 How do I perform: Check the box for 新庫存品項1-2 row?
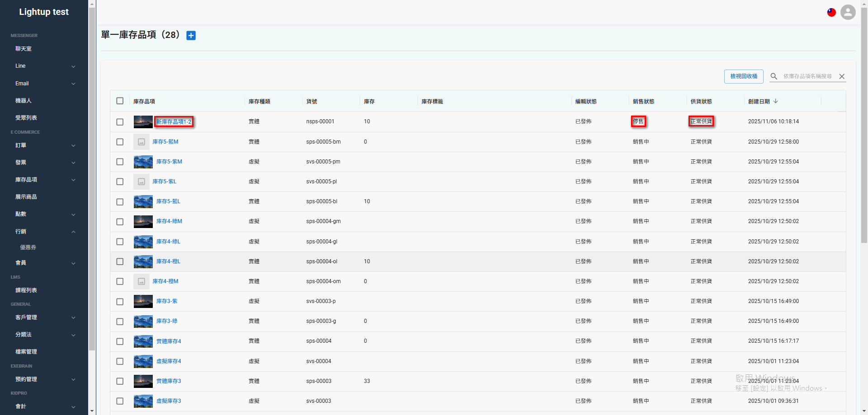[x=120, y=122]
